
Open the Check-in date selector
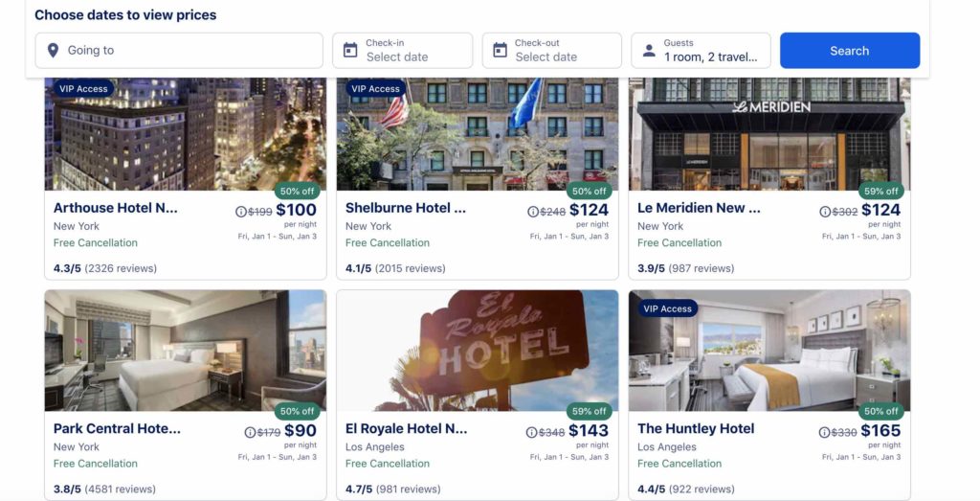coord(403,51)
